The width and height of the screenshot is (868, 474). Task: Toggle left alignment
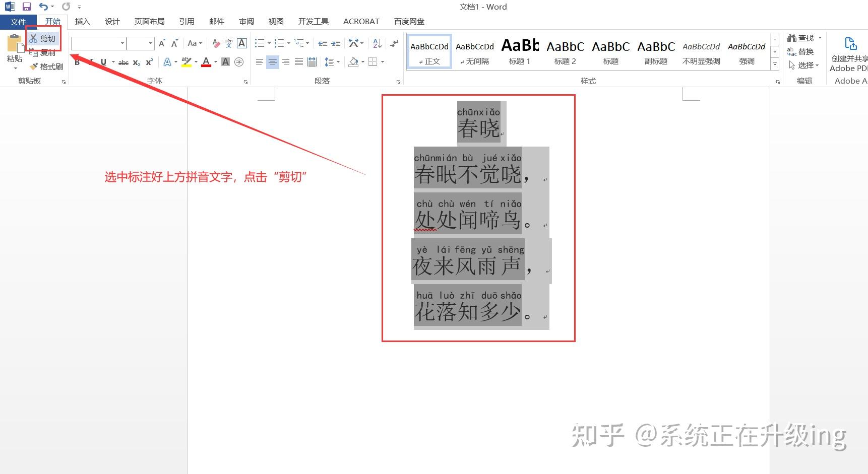260,62
